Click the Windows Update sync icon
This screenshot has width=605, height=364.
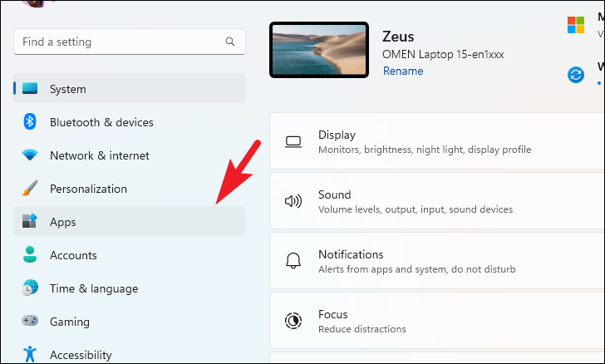[x=576, y=75]
